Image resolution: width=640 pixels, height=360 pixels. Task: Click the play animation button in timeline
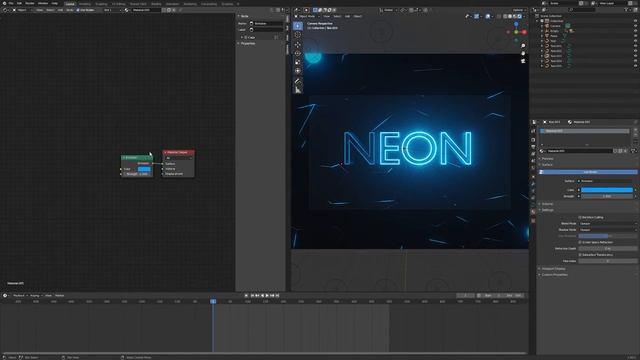click(x=267, y=296)
